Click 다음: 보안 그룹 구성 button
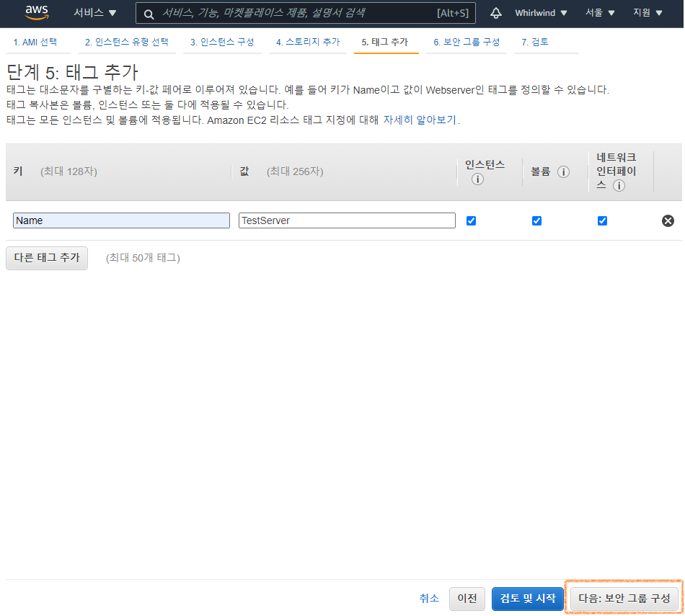 tap(624, 599)
